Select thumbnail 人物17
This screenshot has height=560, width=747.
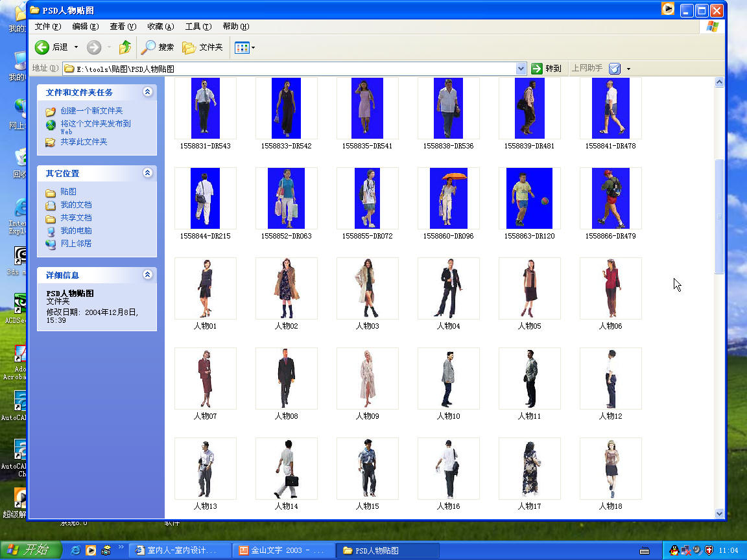(x=529, y=468)
